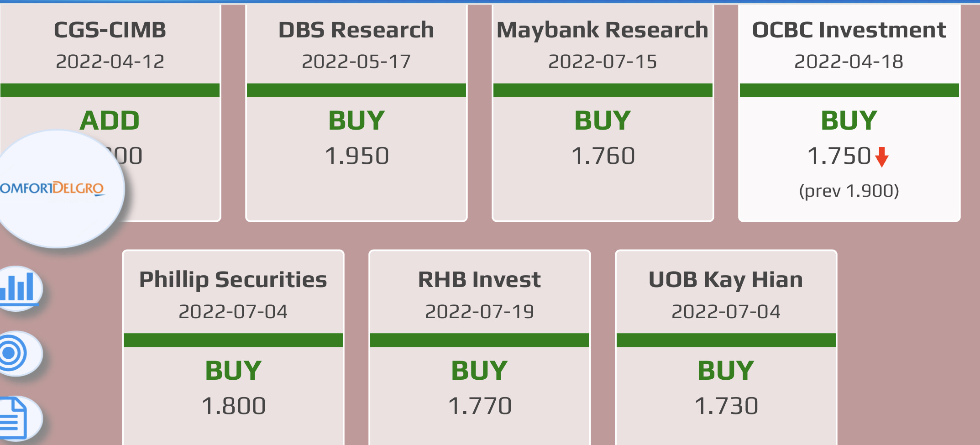Viewport: 980px width, 445px height.
Task: Select UOB Kay Hian's 1.730 target price
Action: point(726,406)
